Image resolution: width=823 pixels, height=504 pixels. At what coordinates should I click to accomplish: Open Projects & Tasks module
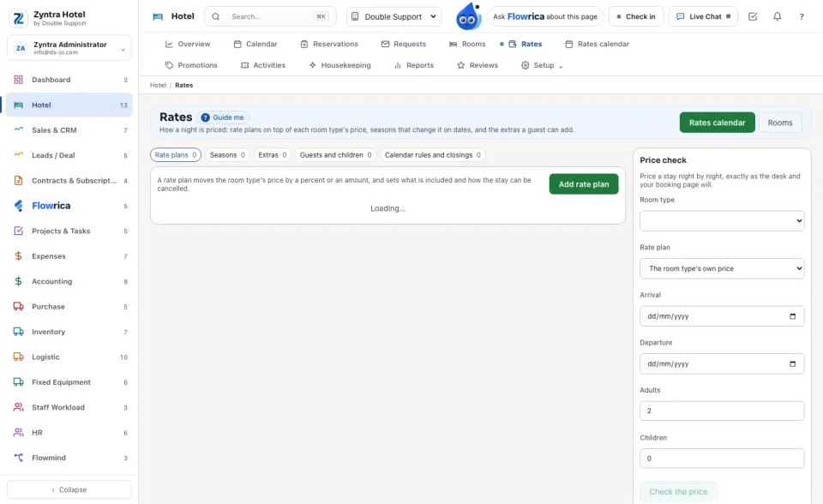[69, 231]
